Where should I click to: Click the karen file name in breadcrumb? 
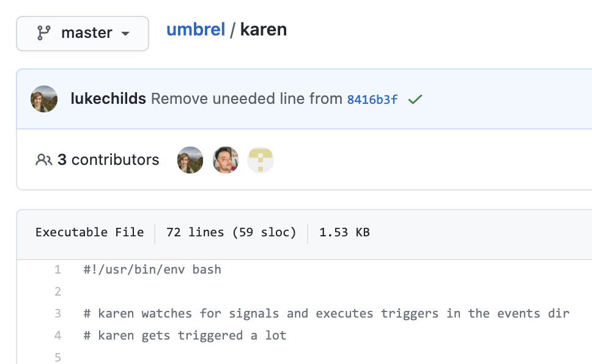coord(264,29)
